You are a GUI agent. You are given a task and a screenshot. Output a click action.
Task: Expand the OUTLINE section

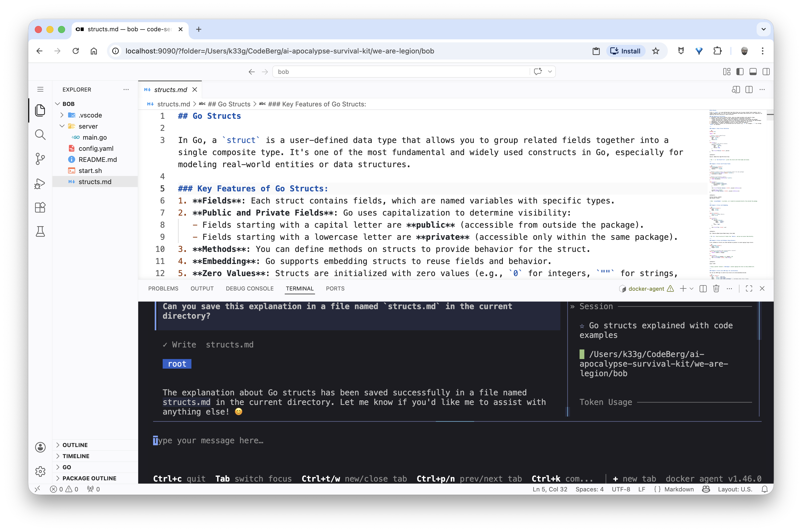[75, 445]
